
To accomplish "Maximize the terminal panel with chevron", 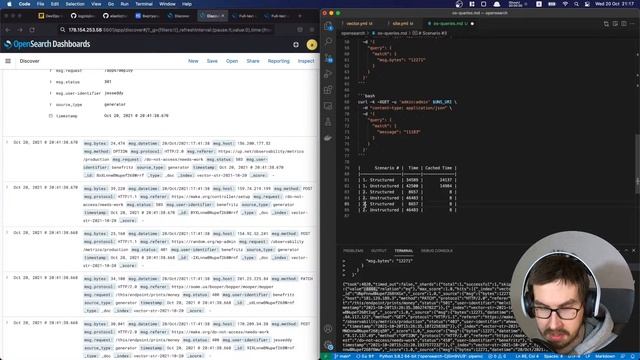I will [x=626, y=250].
